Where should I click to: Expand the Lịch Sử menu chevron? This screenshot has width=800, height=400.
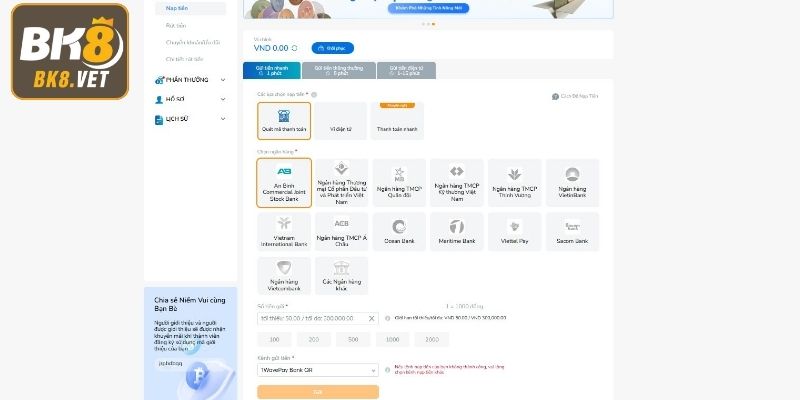pyautogui.click(x=223, y=119)
